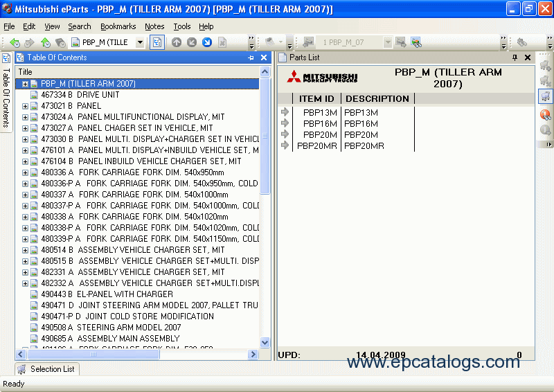Open the 1 PBP_M_07 illustration dropdown
Viewport: 554px width, 392px height.
pos(388,42)
